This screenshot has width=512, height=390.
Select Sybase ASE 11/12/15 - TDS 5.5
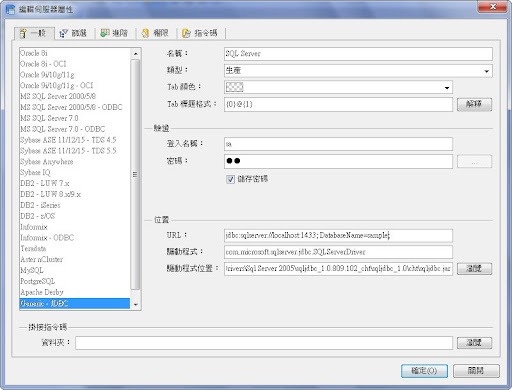[75, 151]
